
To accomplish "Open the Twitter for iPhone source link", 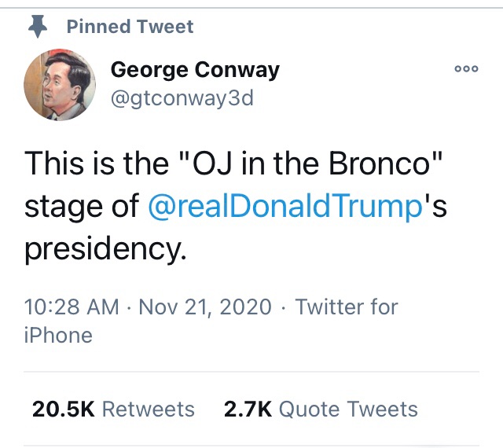I will pos(346,306).
